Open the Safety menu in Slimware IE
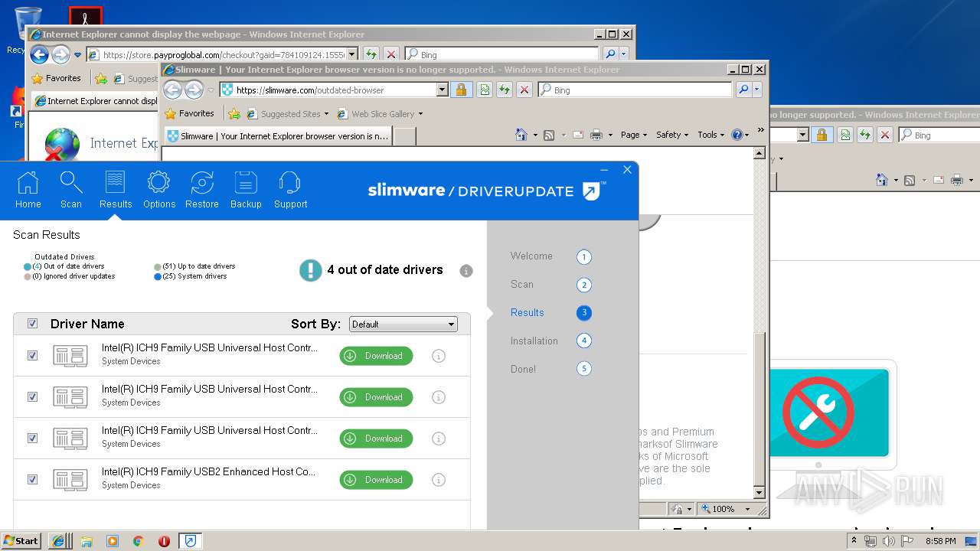 pos(672,135)
